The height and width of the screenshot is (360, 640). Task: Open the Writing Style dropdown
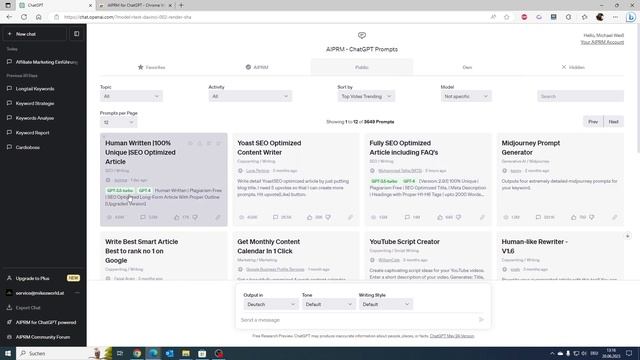385,304
